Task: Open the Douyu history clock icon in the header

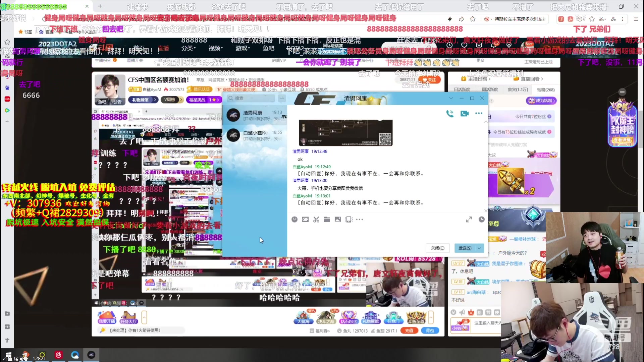Action: pyautogui.click(x=449, y=45)
